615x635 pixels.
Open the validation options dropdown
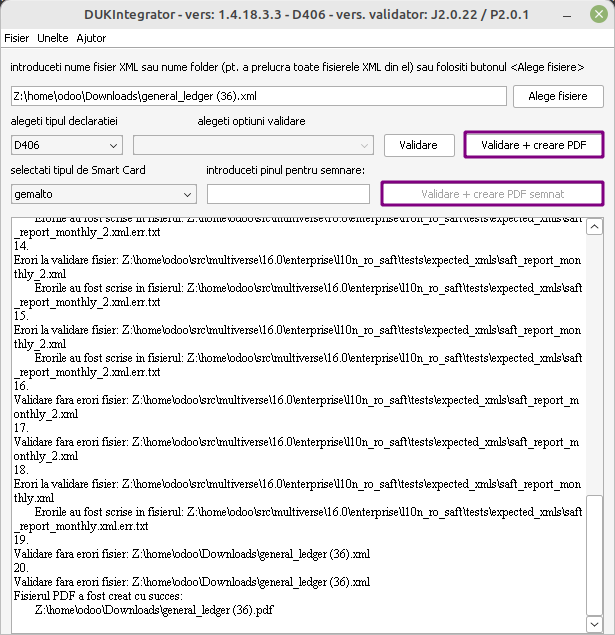(254, 145)
